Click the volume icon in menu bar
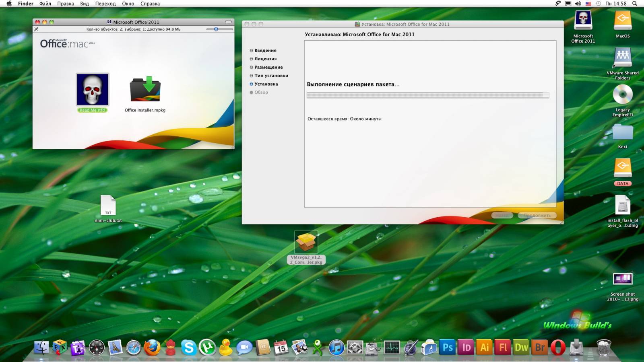 point(578,4)
